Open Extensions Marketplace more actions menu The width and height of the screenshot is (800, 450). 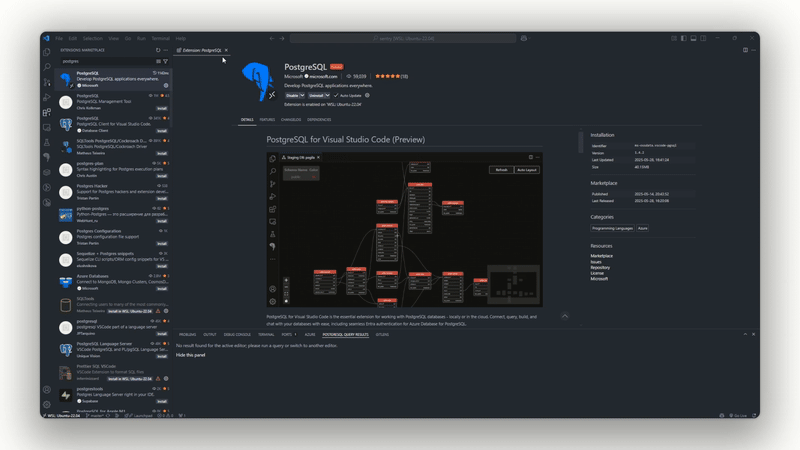165,50
